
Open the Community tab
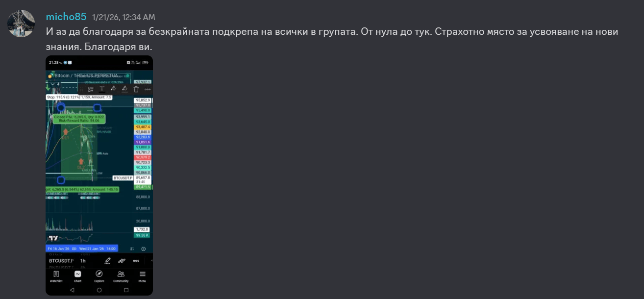tap(121, 276)
